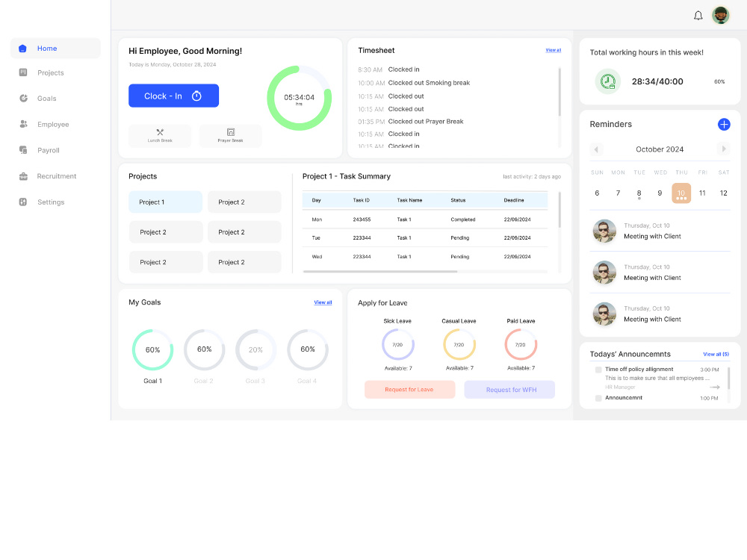Viewport: 747px width, 560px height.
Task: View all (5) announcements
Action: coord(716,354)
